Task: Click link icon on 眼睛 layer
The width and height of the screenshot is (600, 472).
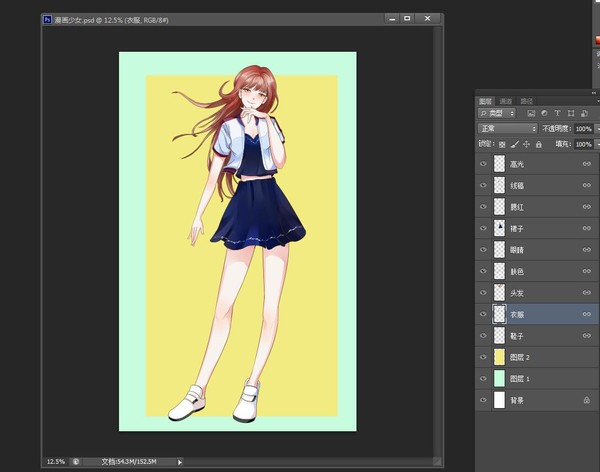Action: 587,250
